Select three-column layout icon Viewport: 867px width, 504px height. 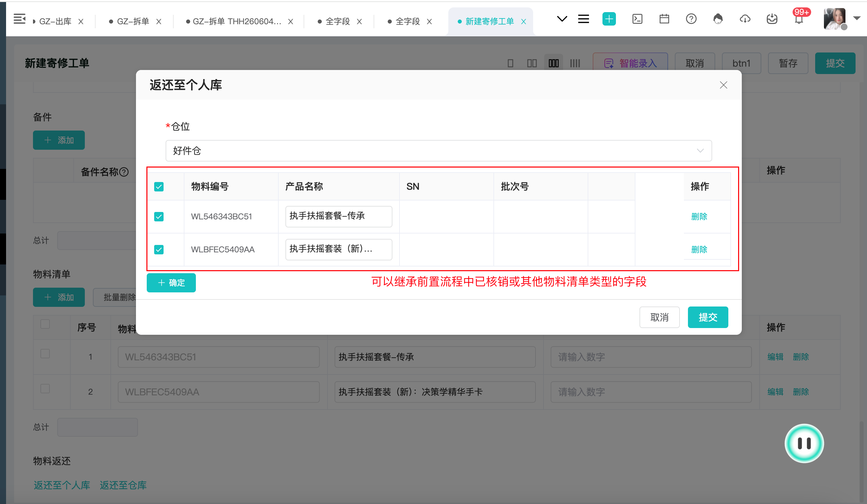coord(554,63)
